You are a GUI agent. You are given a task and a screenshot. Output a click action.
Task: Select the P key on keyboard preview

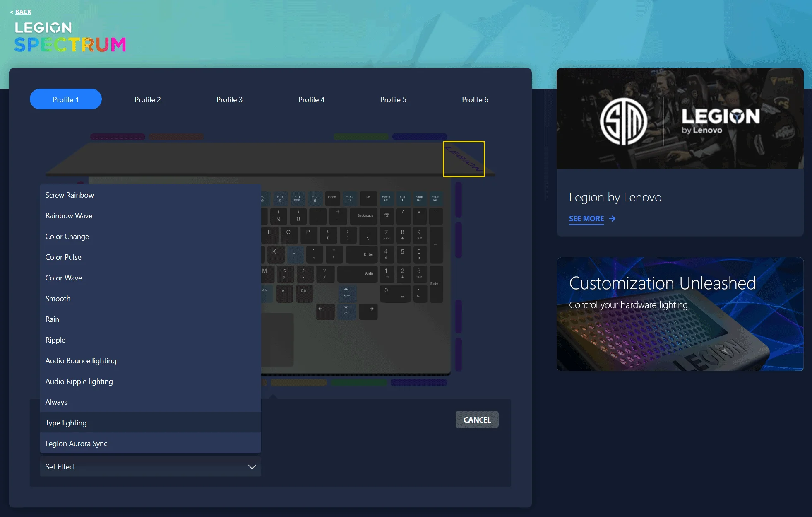click(308, 235)
